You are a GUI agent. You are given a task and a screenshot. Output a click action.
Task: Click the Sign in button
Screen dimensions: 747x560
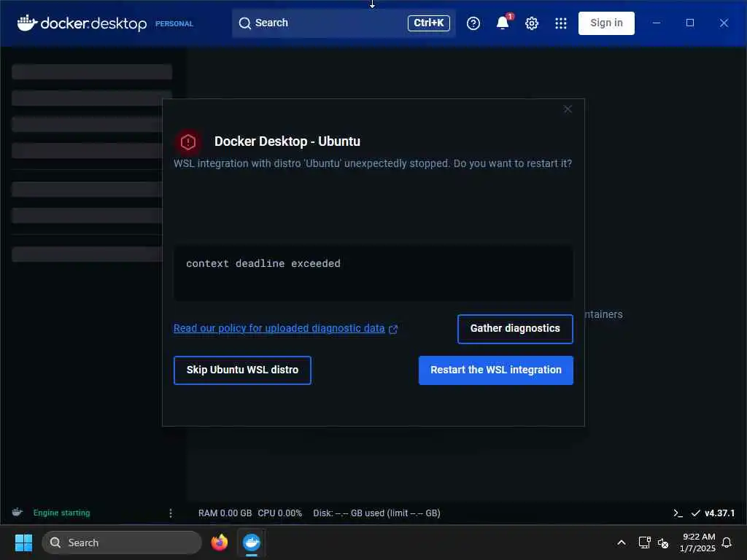point(606,23)
